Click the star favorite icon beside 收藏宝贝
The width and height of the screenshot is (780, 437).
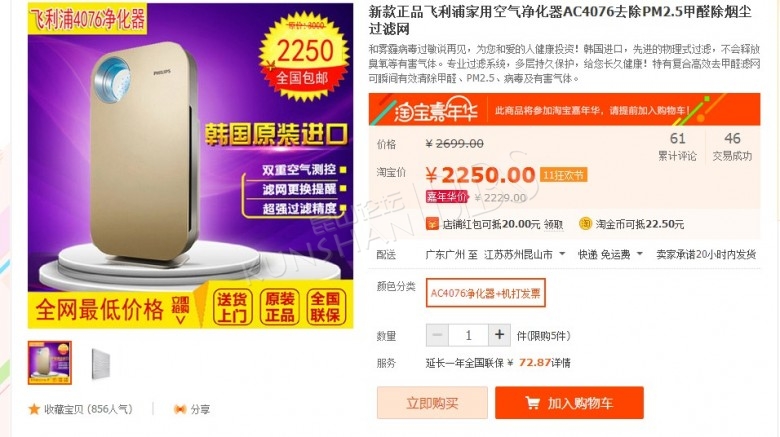34,409
